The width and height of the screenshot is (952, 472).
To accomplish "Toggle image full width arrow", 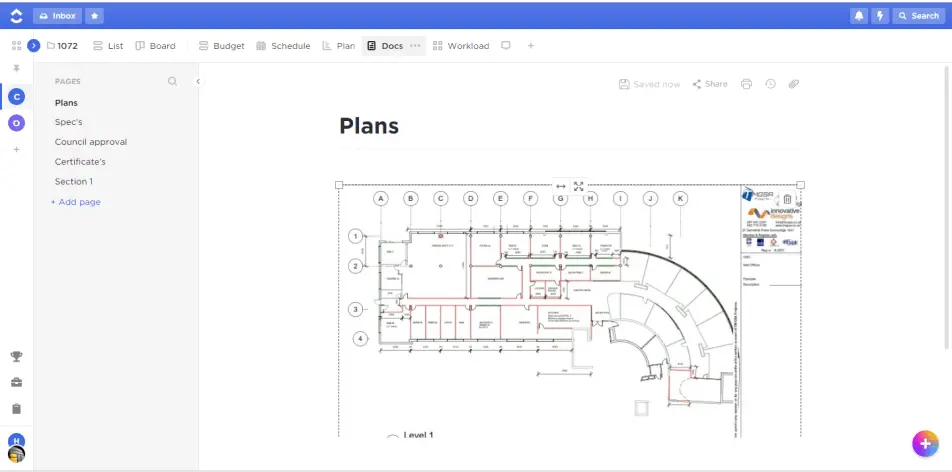I will [560, 186].
